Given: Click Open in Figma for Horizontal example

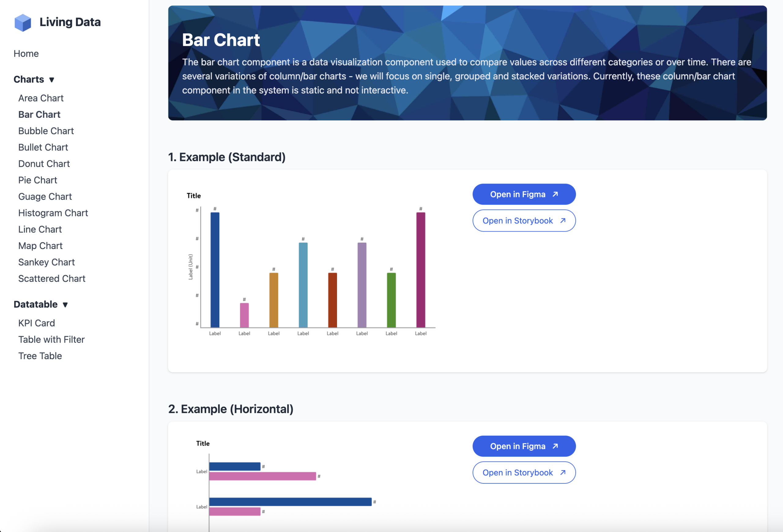Looking at the screenshot, I should pos(524,446).
